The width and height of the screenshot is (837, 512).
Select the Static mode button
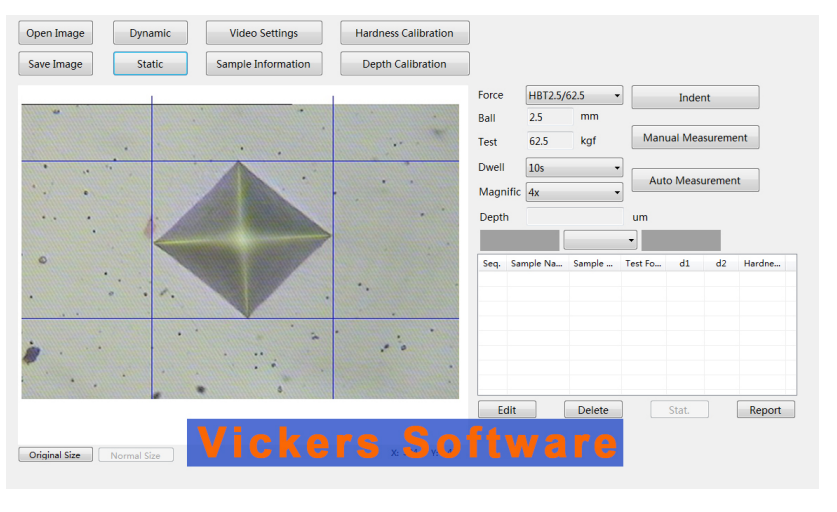(x=150, y=64)
